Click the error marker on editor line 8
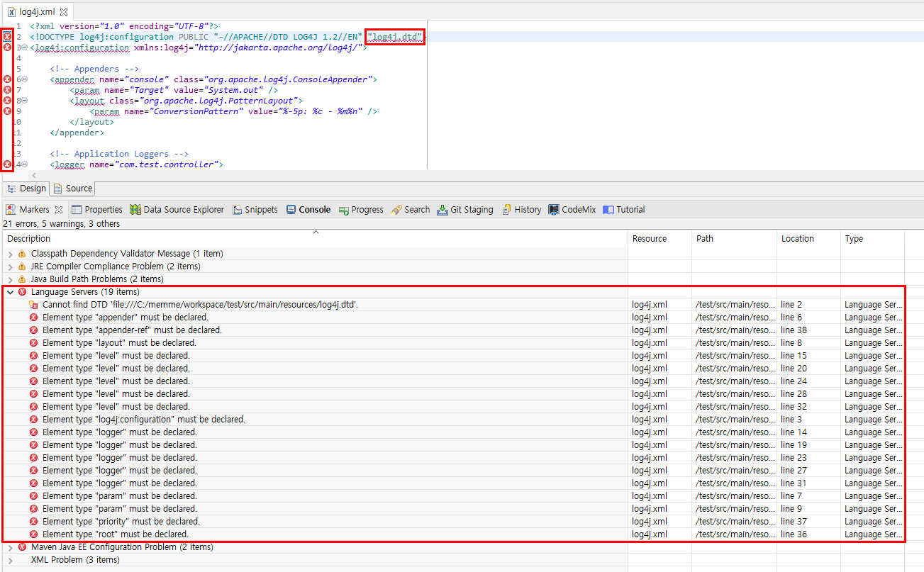Viewport: 924px width, 572px height. pos(7,101)
